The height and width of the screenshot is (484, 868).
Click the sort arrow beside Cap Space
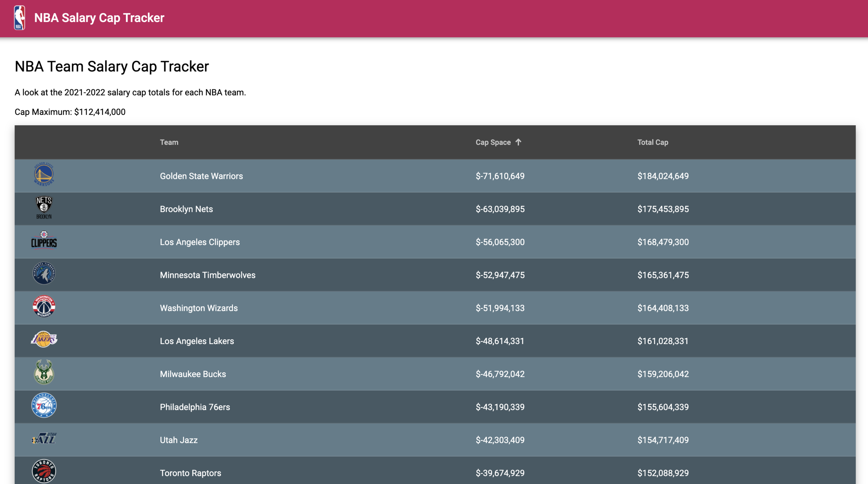(x=518, y=142)
